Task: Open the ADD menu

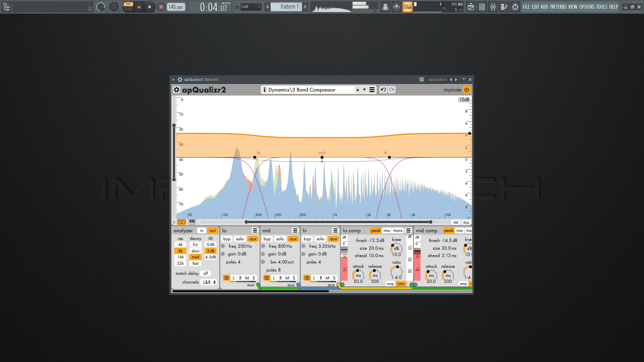Action: [x=544, y=7]
